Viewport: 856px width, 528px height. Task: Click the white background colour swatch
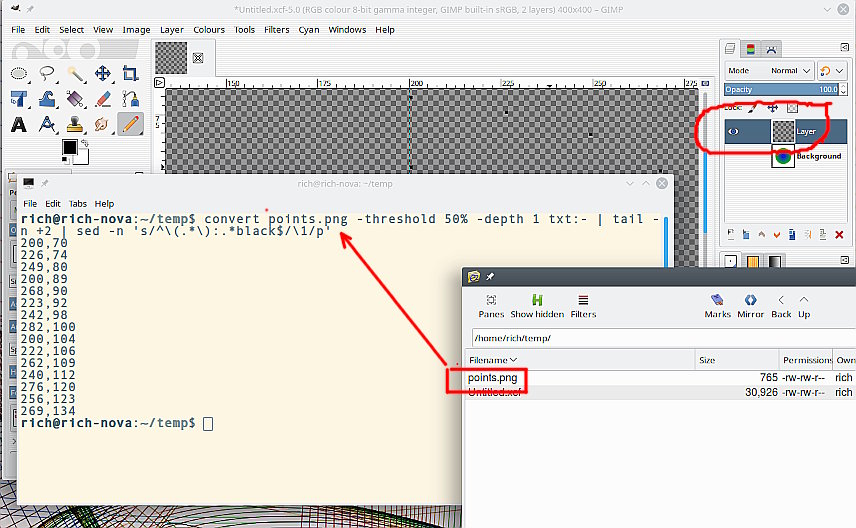(x=82, y=158)
